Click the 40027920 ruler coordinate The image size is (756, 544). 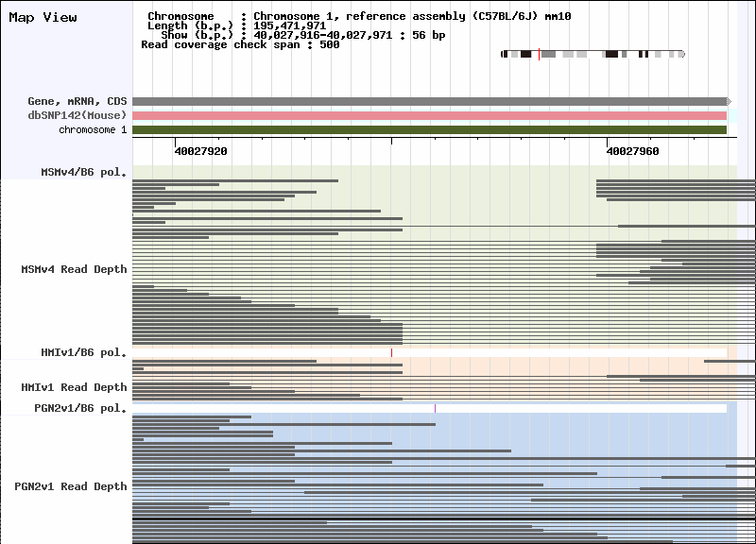tap(200, 151)
